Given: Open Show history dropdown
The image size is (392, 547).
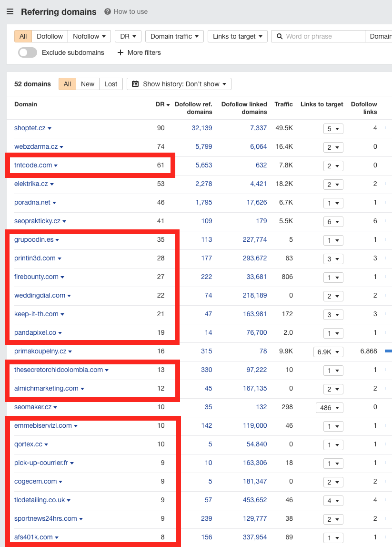Looking at the screenshot, I should point(179,84).
